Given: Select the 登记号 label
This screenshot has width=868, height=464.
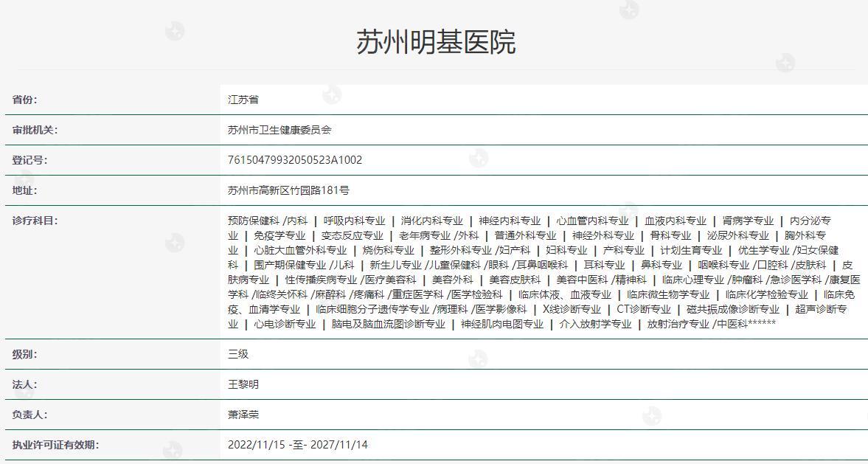Looking at the screenshot, I should [30, 161].
